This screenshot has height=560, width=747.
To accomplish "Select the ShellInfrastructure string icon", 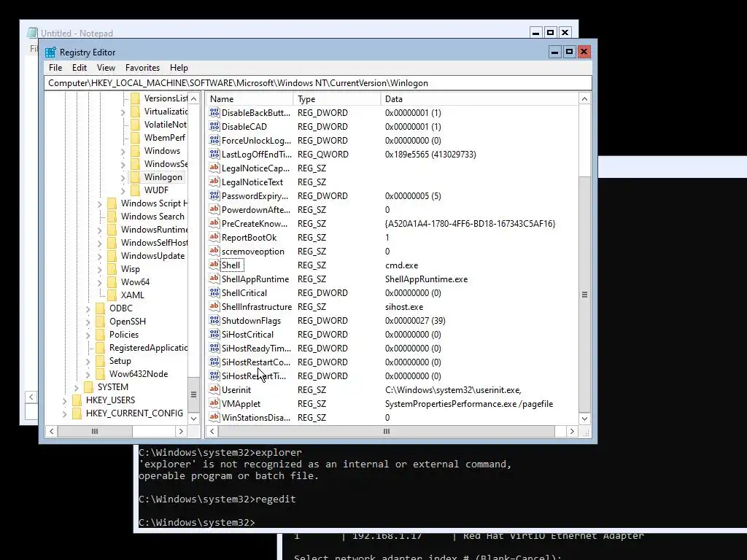I will tap(214, 306).
